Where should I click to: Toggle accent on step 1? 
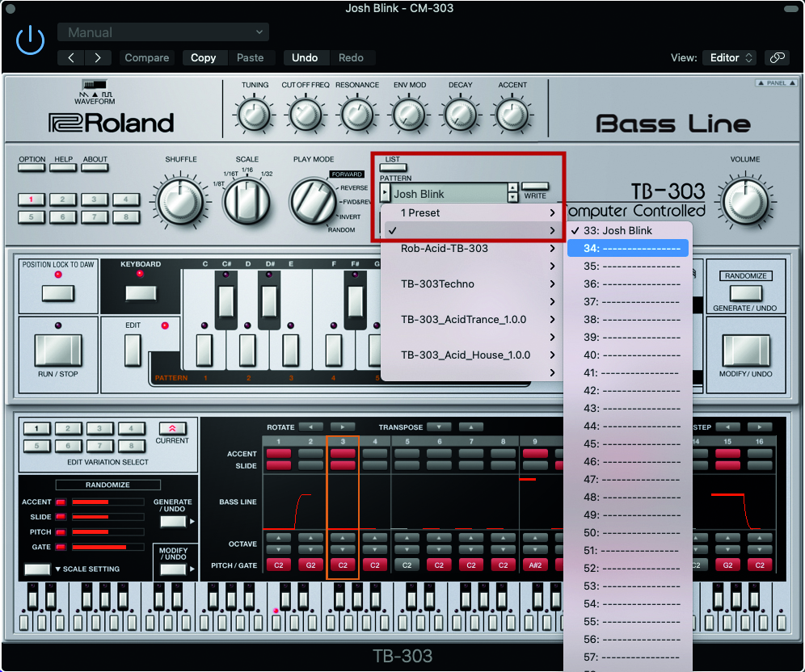pos(279,453)
